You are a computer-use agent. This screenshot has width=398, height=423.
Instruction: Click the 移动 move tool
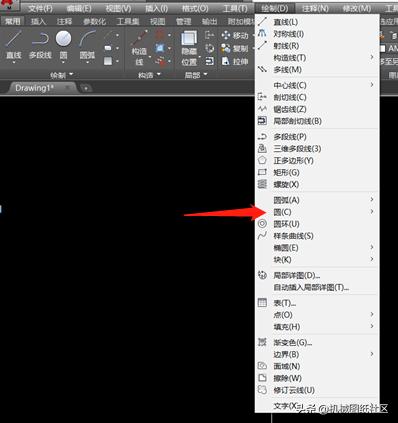(235, 35)
